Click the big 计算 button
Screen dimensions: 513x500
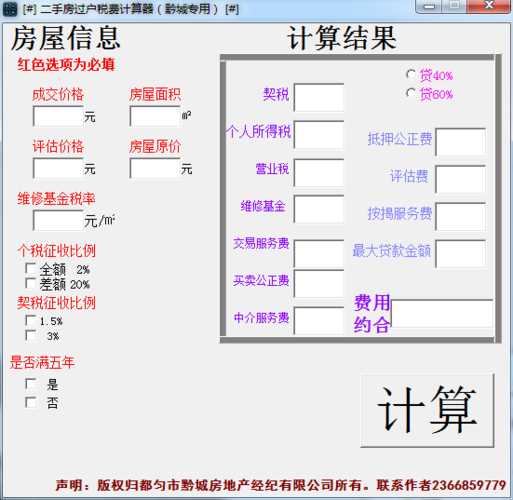pos(427,410)
